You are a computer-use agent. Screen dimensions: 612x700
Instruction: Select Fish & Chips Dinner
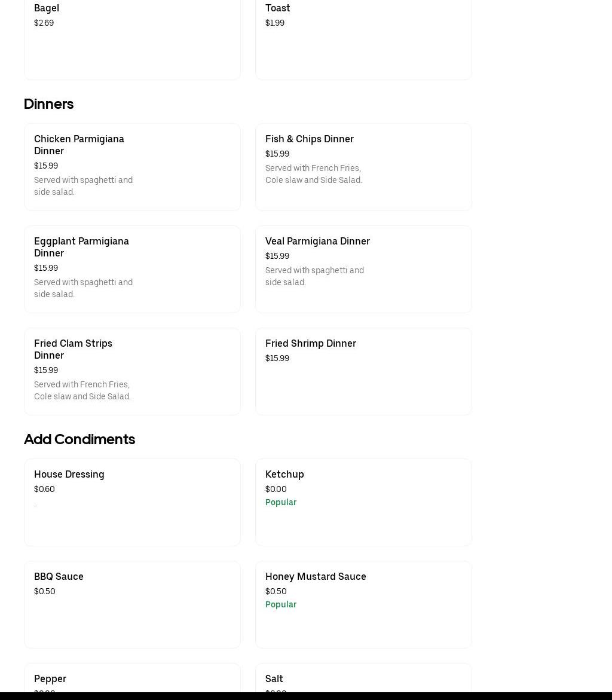363,167
